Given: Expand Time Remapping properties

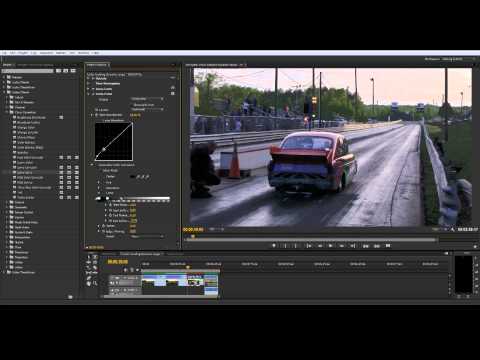Looking at the screenshot, I should [89, 84].
